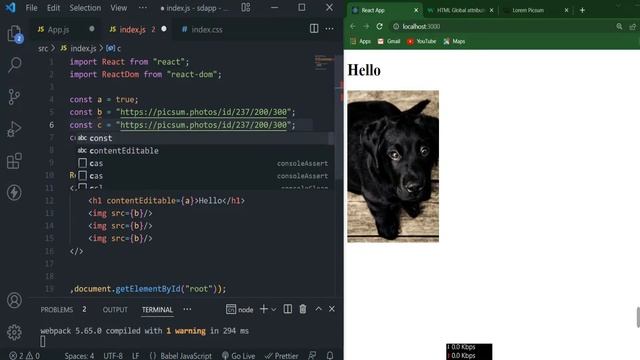Switch to Lorem Picsum browser tab

click(535, 10)
